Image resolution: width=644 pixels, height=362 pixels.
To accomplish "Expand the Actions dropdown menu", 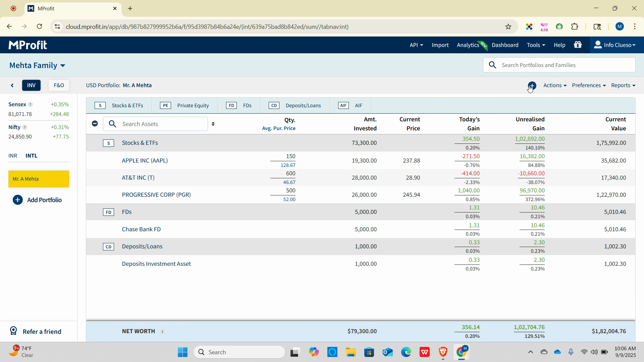I will coord(555,85).
